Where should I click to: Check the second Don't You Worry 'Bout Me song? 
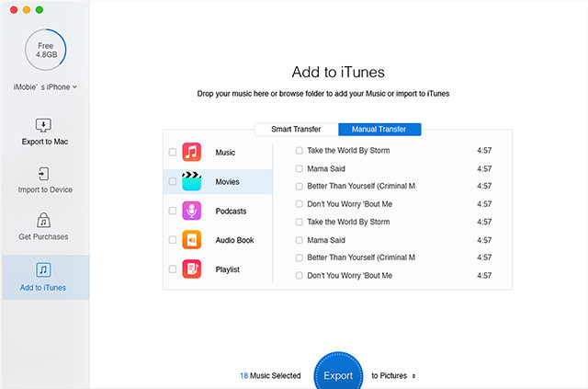pyautogui.click(x=300, y=275)
